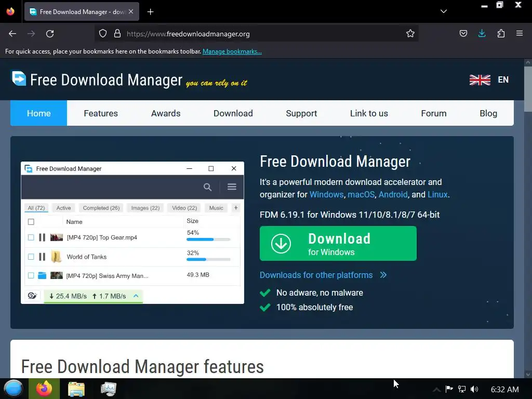Go back with the browser back arrow
Viewport: 532px width, 399px height.
(12, 34)
